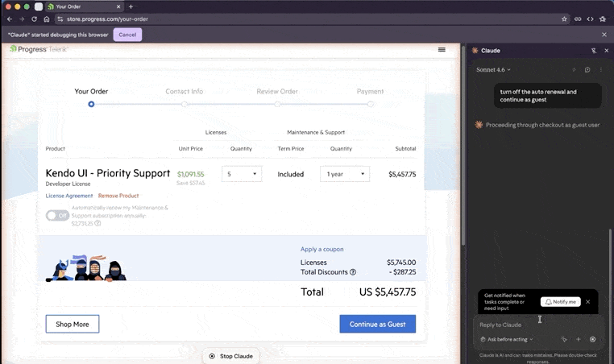Viewport: 614px width, 364px height.
Task: Open the support term dropdown showing 1 year
Action: [345, 174]
